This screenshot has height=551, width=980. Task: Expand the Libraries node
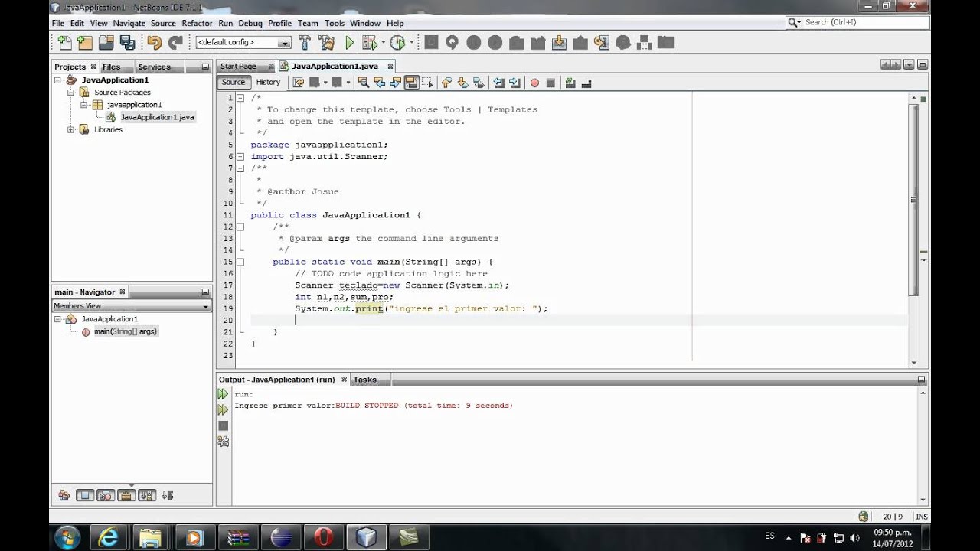click(71, 129)
